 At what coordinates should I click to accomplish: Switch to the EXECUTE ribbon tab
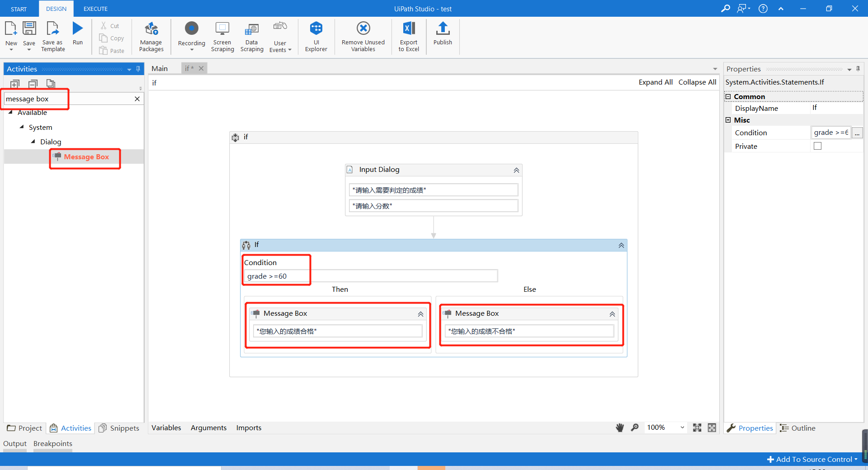[x=95, y=9]
